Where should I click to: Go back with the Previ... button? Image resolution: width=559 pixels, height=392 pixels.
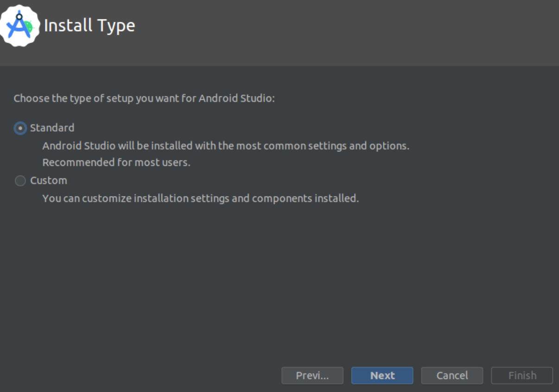coord(312,375)
